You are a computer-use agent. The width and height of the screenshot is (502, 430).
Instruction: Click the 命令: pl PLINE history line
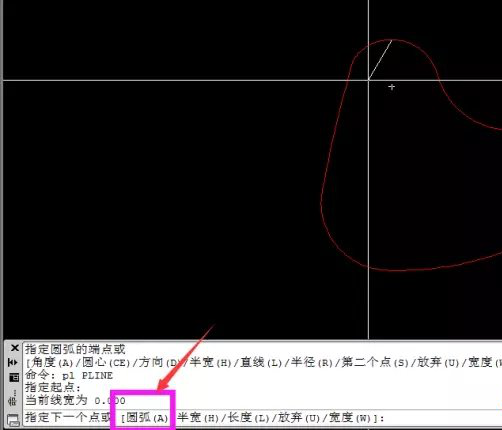click(69, 376)
